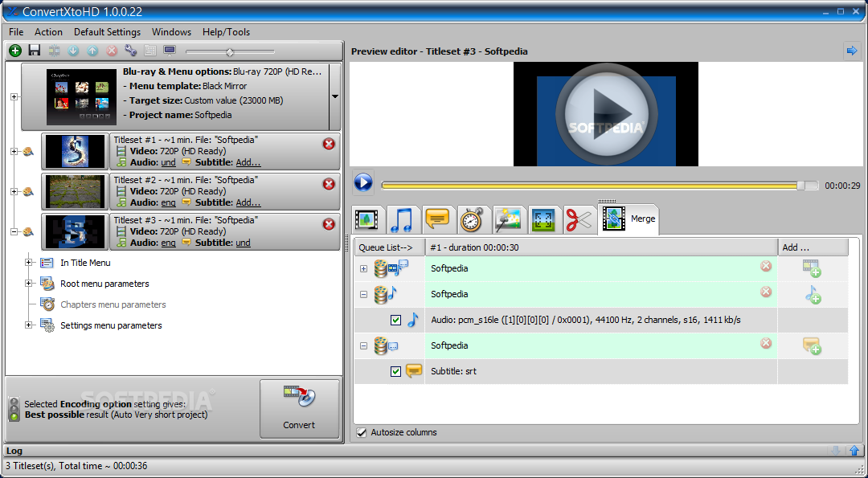Click the Titleset #1 subtitle Add... link
Viewport: 868px width, 478px height.
point(248,162)
